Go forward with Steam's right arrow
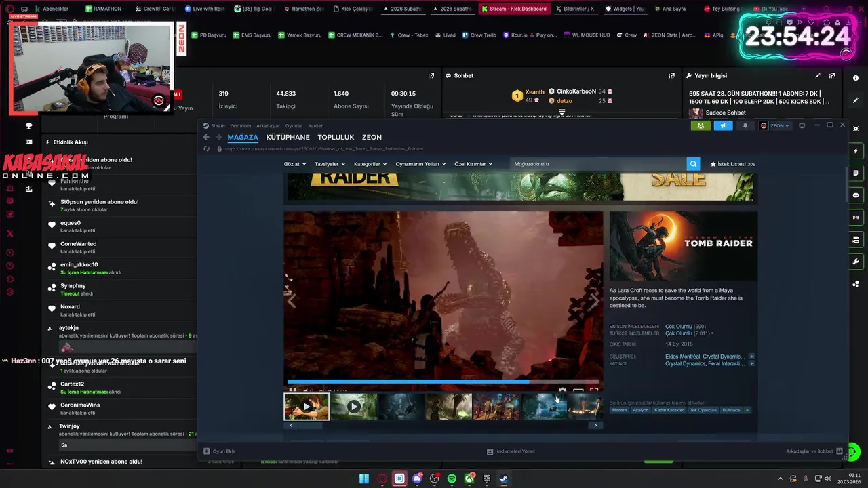The height and width of the screenshot is (488, 868). 218,137
